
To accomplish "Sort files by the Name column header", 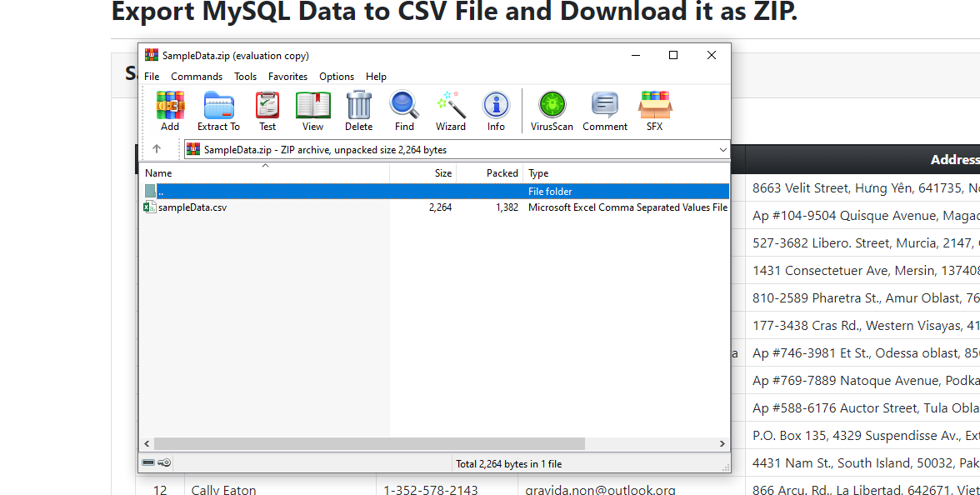I will (x=264, y=173).
